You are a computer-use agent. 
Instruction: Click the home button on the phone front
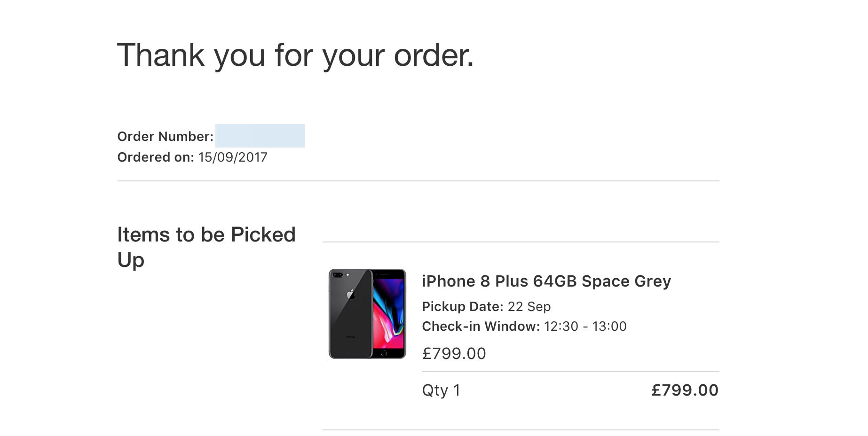coord(384,353)
